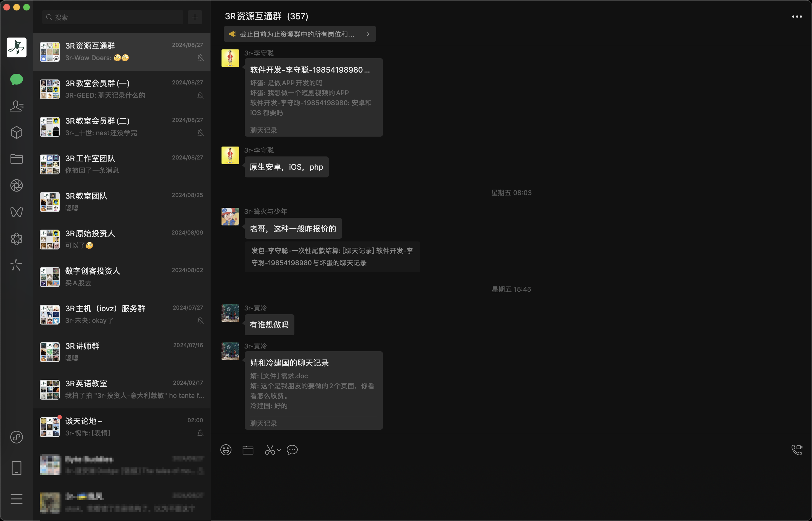Open the Favorites cube icon
The width and height of the screenshot is (812, 521).
click(16, 132)
